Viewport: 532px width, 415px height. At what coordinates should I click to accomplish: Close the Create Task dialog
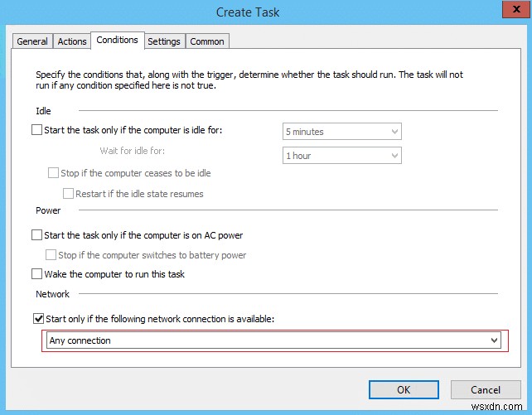click(516, 9)
